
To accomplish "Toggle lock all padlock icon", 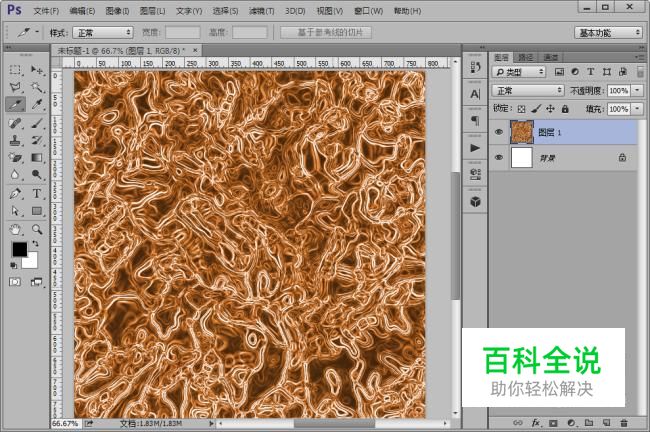I will (x=565, y=109).
